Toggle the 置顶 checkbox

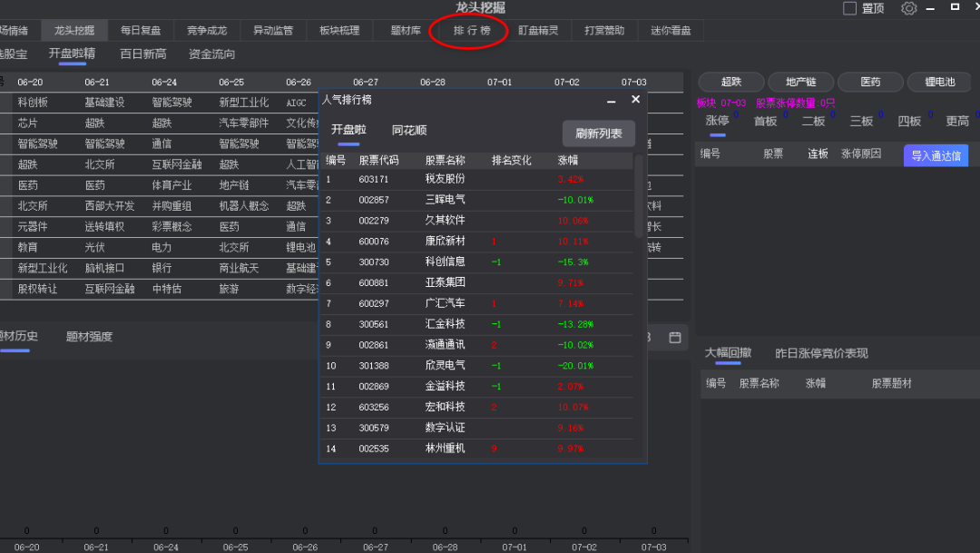[x=849, y=8]
